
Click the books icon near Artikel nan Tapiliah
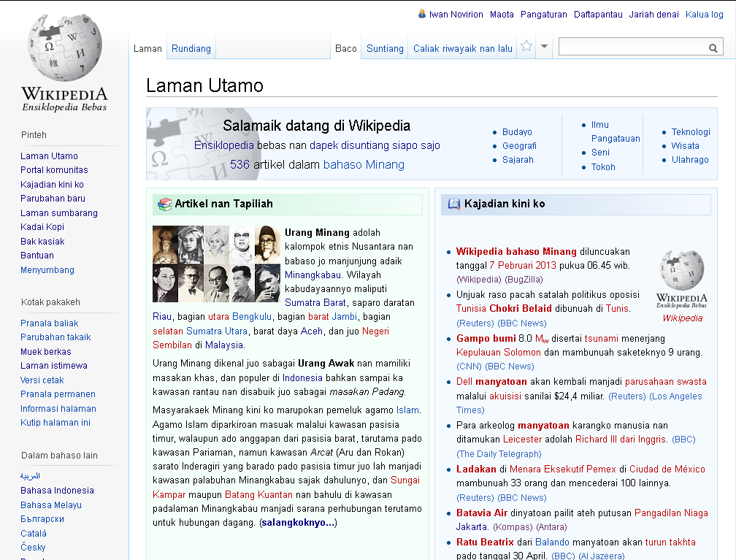pyautogui.click(x=164, y=204)
